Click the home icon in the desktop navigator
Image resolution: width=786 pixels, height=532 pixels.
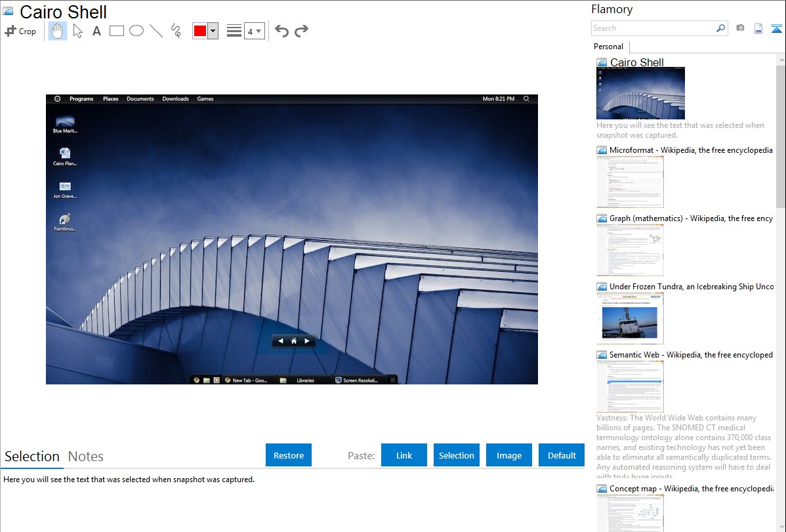[x=294, y=341]
